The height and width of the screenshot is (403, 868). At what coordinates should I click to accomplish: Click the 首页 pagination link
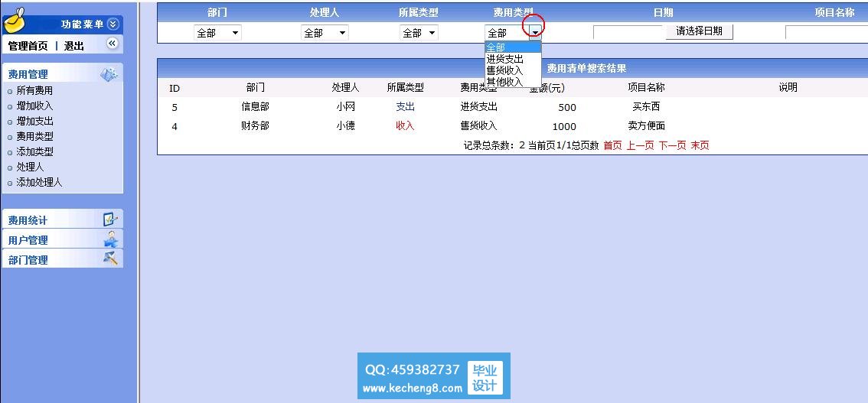pyautogui.click(x=612, y=145)
